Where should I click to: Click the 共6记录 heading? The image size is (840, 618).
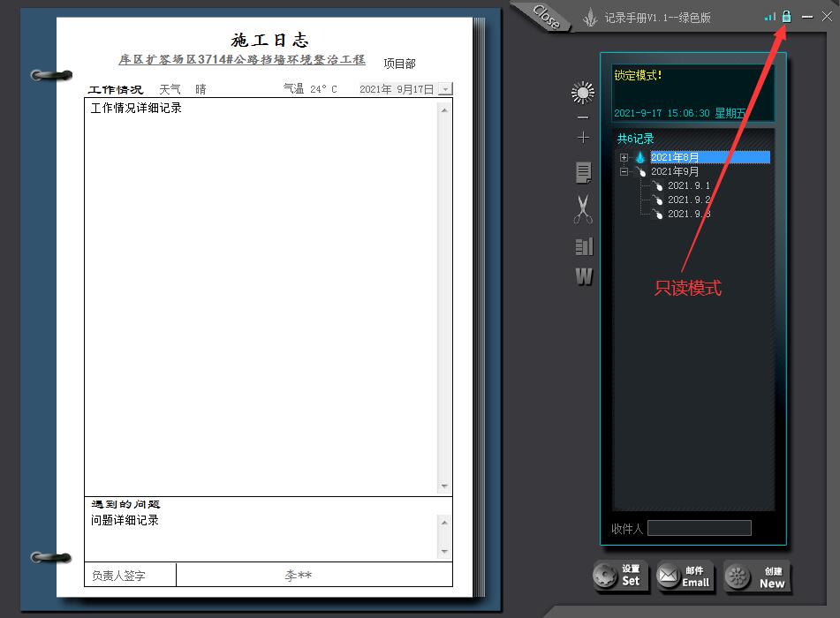pyautogui.click(x=635, y=139)
